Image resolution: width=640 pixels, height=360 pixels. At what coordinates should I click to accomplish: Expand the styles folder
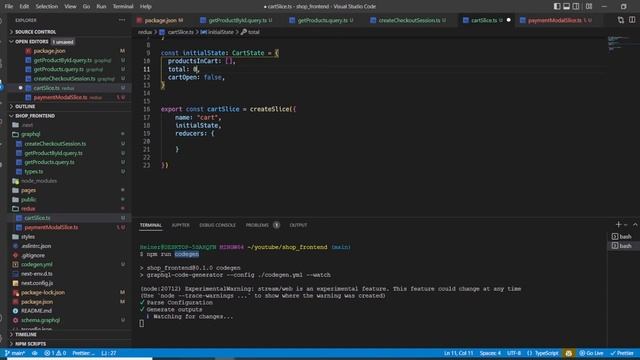point(28,237)
